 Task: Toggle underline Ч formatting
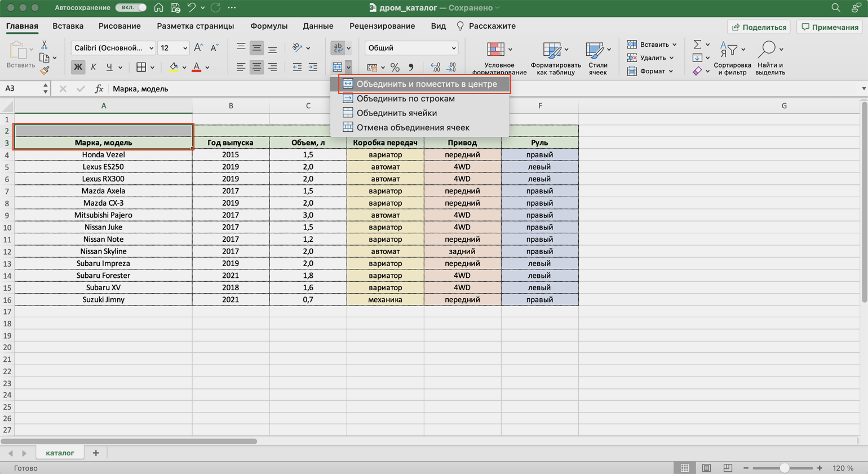pyautogui.click(x=109, y=67)
